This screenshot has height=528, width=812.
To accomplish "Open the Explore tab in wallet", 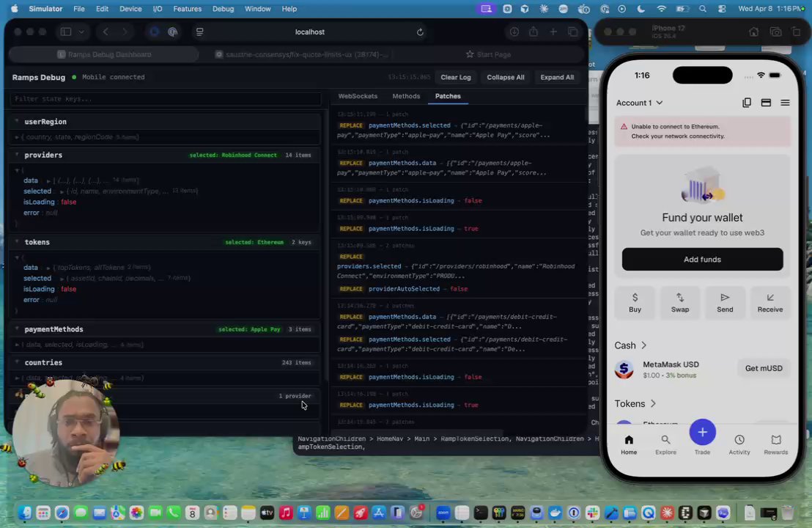I will pyautogui.click(x=665, y=444).
